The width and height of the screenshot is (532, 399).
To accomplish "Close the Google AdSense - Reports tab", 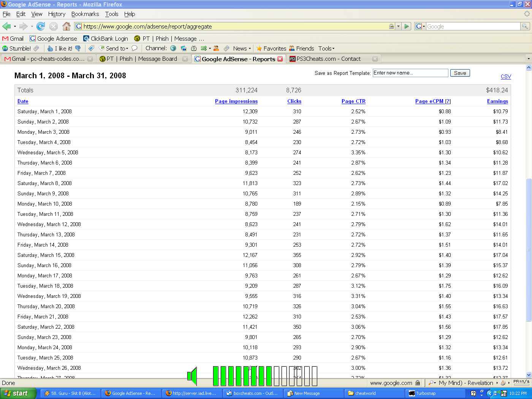I will (x=280, y=59).
